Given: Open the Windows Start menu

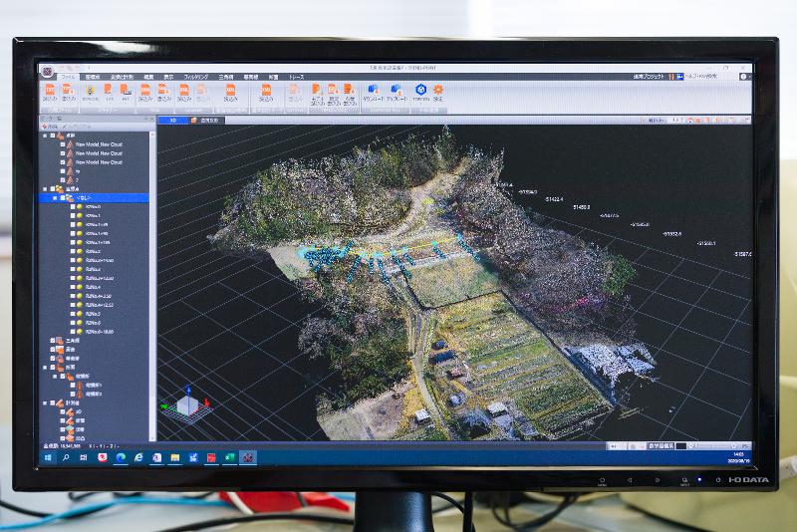Looking at the screenshot, I should pos(48,456).
